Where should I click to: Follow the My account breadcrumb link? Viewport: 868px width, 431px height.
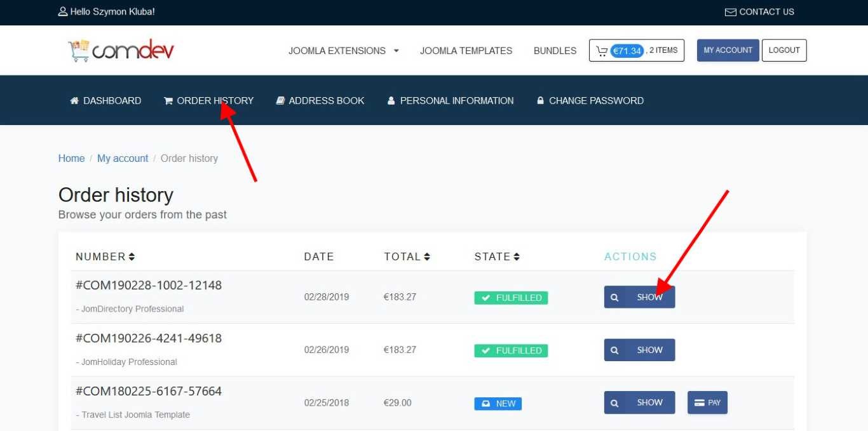pos(123,158)
